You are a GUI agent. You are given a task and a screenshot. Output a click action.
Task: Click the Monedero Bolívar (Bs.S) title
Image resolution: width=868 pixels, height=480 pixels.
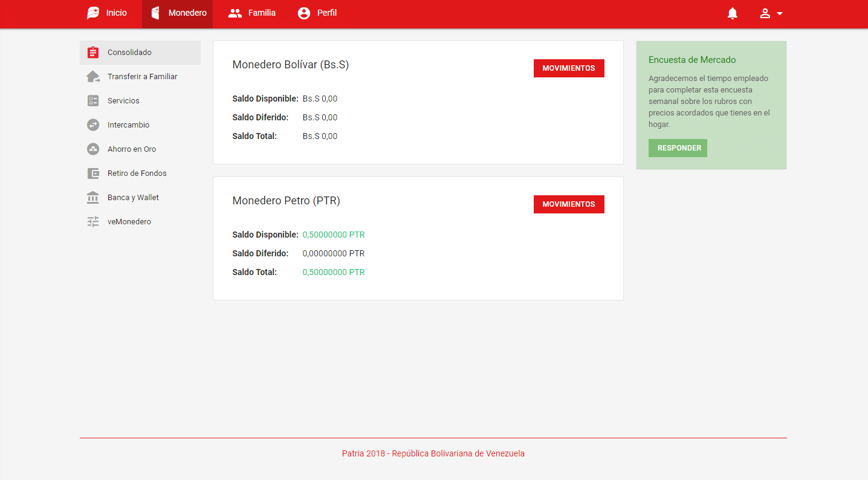[x=291, y=65]
